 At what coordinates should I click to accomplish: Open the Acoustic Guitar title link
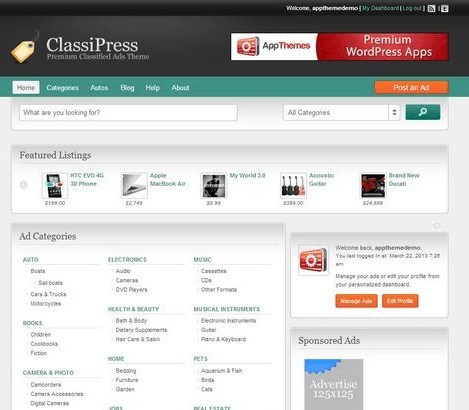[321, 179]
